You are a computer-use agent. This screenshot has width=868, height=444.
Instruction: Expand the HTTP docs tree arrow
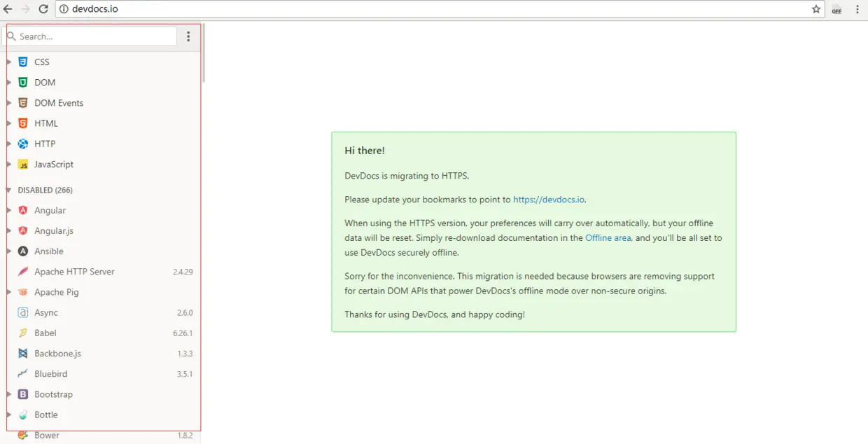(x=8, y=144)
